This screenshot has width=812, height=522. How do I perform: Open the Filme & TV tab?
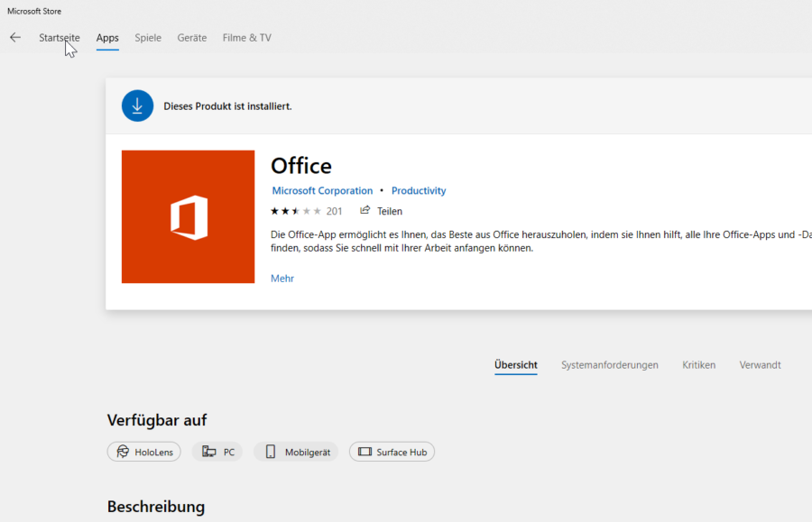coord(247,38)
